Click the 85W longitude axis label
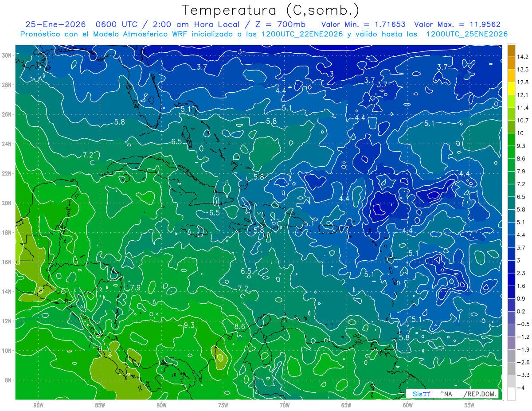 [100, 405]
